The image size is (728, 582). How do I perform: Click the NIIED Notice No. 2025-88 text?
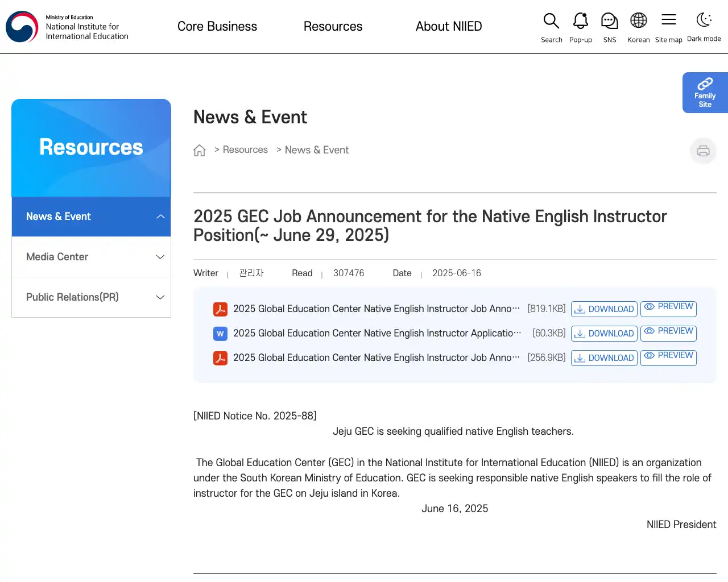coord(255,416)
